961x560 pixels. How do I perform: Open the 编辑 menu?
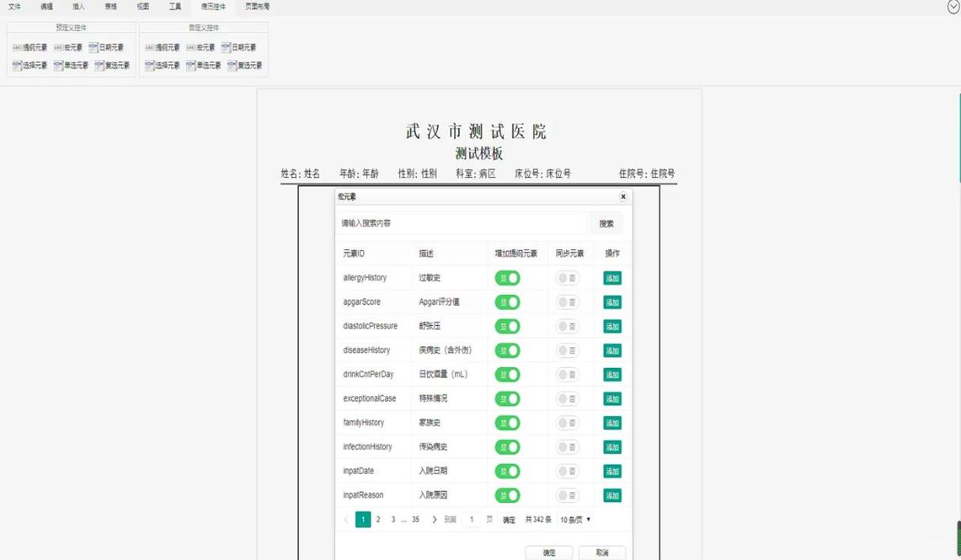[47, 6]
